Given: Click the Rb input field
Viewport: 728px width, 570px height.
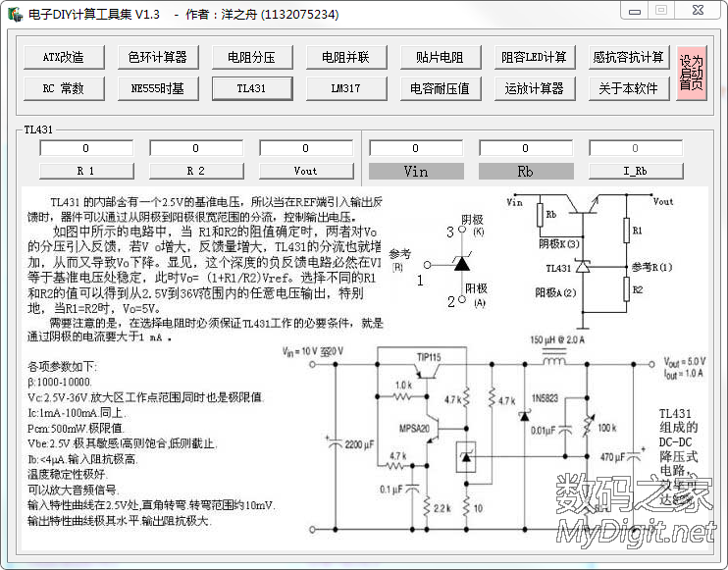Looking at the screenshot, I should click(526, 148).
